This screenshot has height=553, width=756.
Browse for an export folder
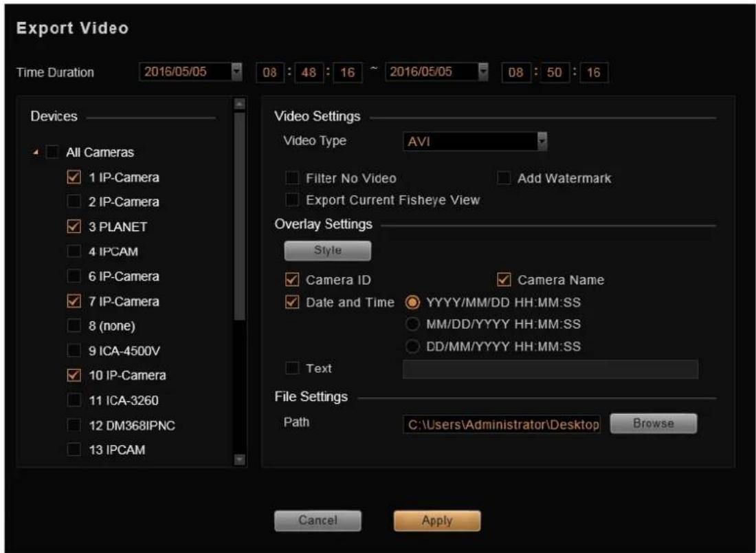[654, 423]
